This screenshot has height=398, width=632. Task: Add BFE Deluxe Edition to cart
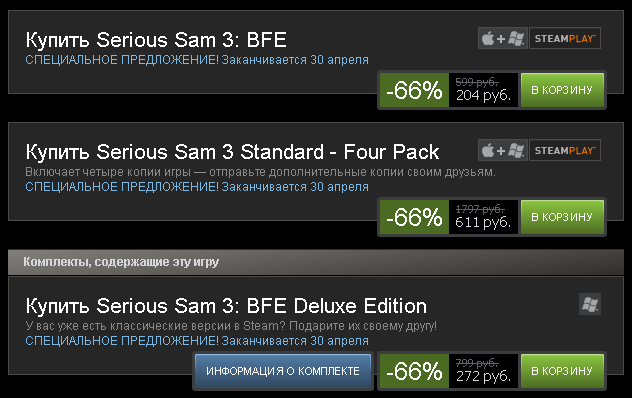(562, 371)
